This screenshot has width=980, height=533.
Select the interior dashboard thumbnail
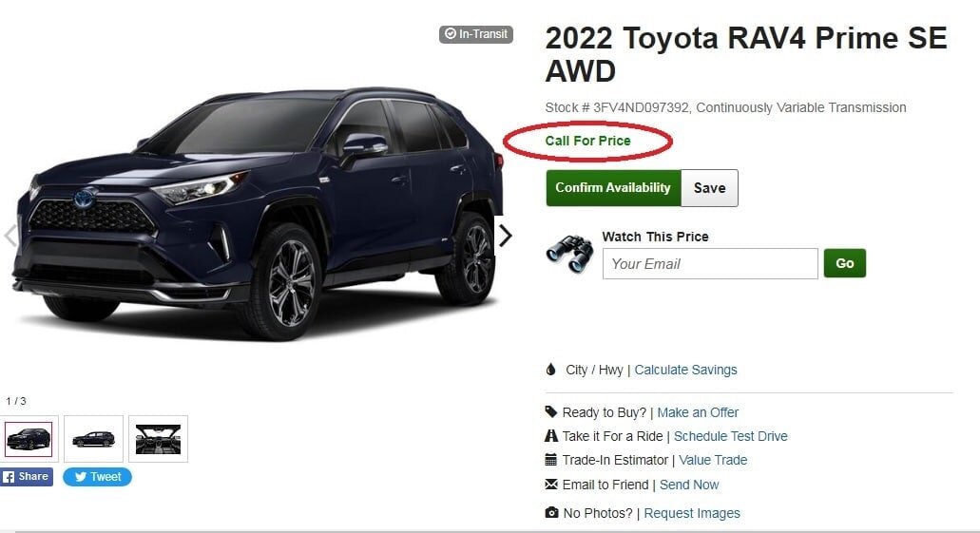tap(158, 439)
